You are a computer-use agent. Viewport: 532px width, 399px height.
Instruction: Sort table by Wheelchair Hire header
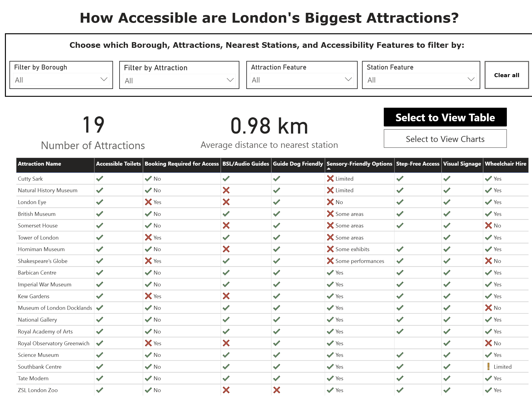pyautogui.click(x=505, y=164)
